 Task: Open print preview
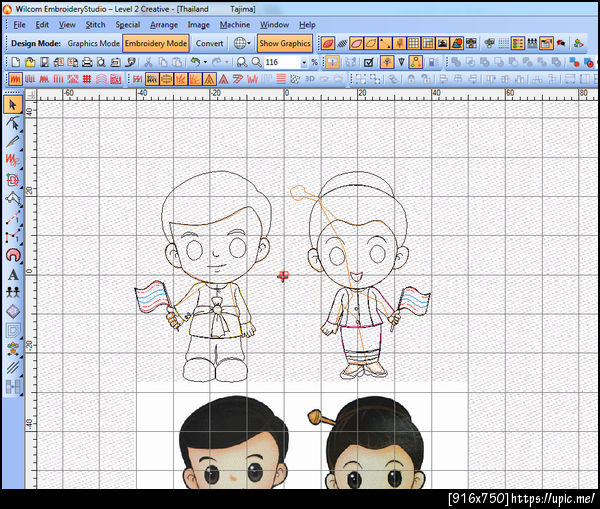[101, 62]
